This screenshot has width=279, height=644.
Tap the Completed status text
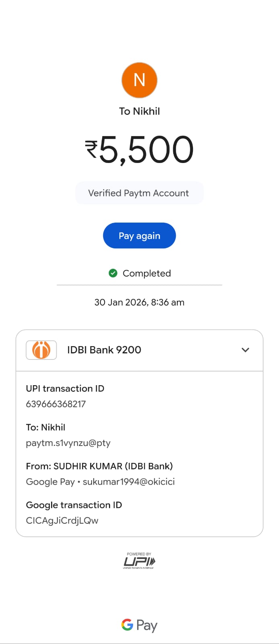click(147, 273)
